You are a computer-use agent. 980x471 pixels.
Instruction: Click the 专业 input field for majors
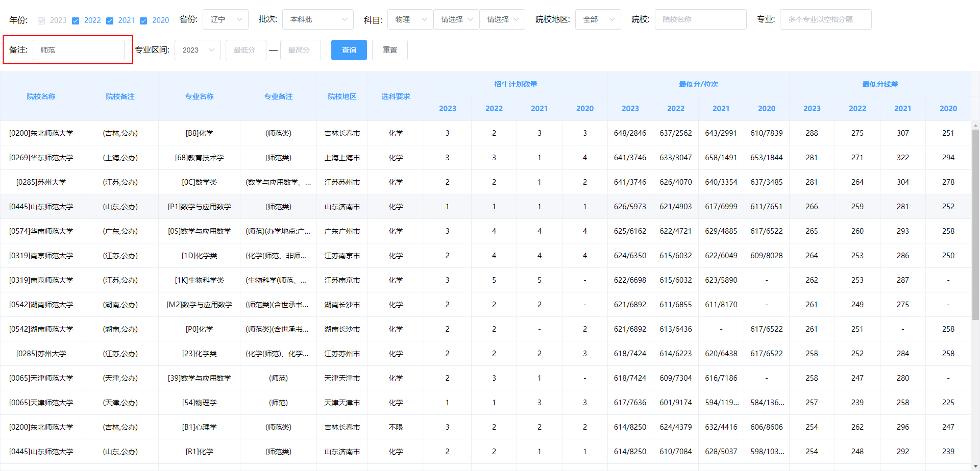click(825, 19)
